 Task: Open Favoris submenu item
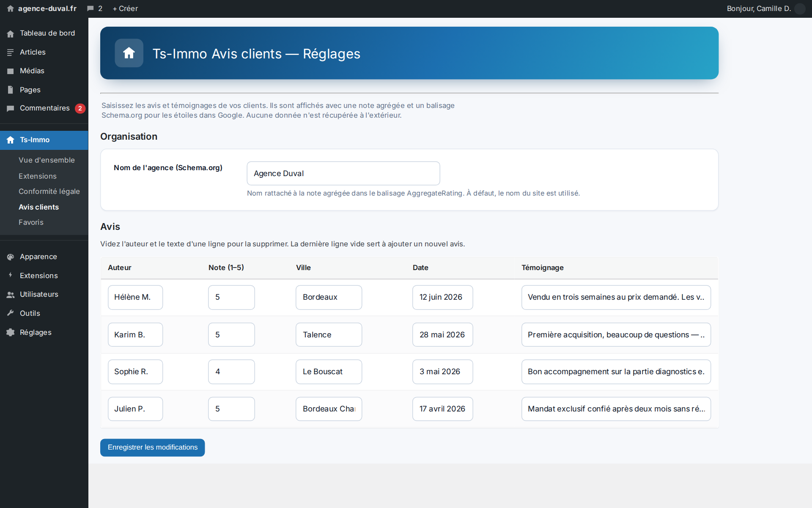pyautogui.click(x=31, y=222)
